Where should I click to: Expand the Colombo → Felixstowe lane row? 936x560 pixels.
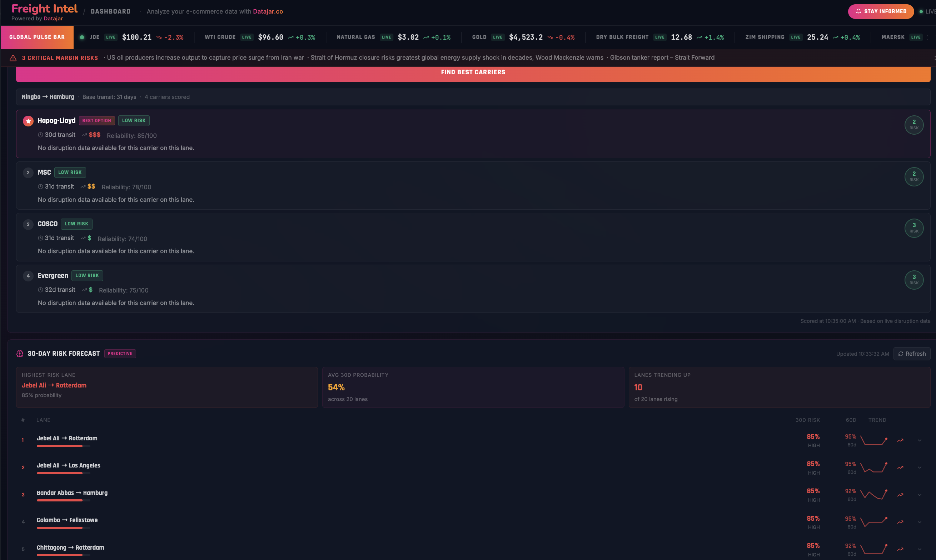[920, 522]
